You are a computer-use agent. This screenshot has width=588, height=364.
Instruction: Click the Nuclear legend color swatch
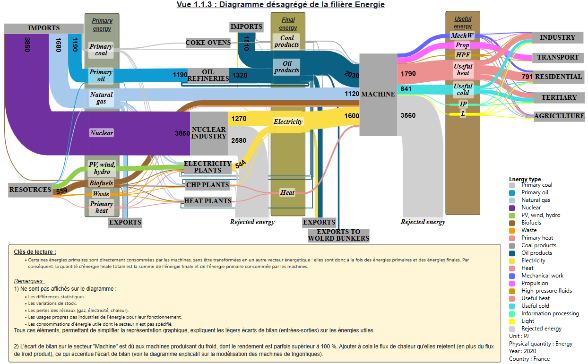[x=513, y=208]
